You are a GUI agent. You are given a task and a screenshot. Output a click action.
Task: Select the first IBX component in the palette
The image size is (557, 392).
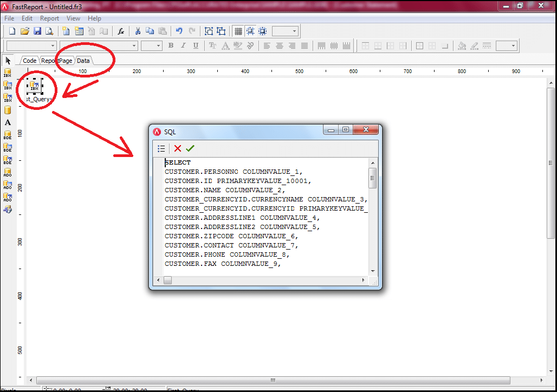tap(8, 73)
